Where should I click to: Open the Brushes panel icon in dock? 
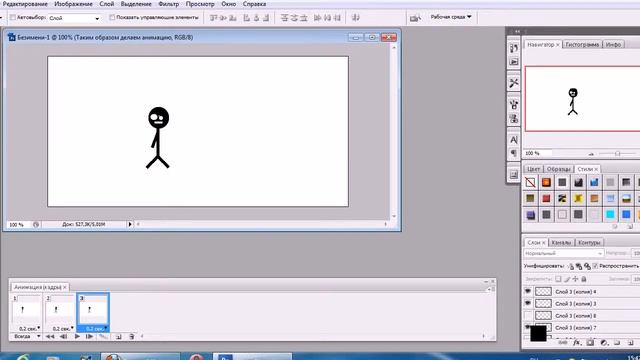click(x=513, y=105)
